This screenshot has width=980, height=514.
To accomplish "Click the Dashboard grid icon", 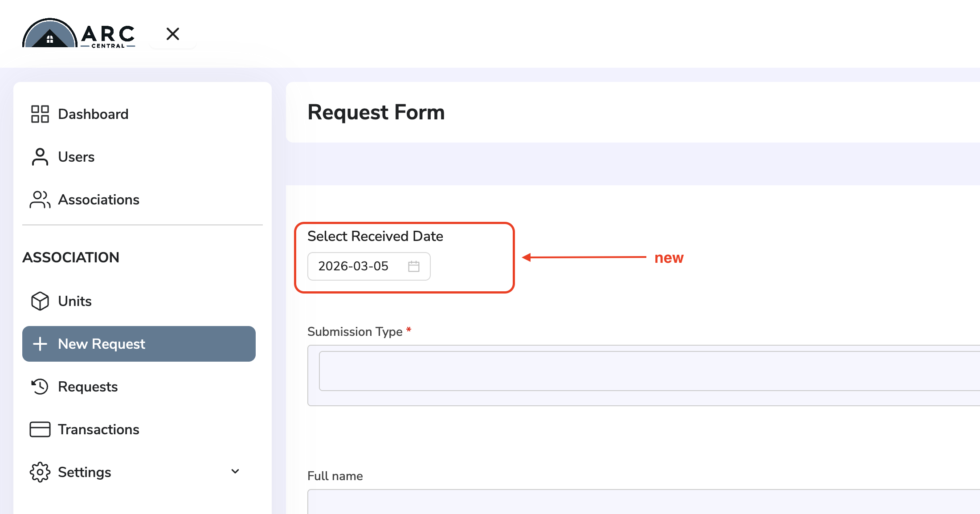I will pyautogui.click(x=40, y=114).
